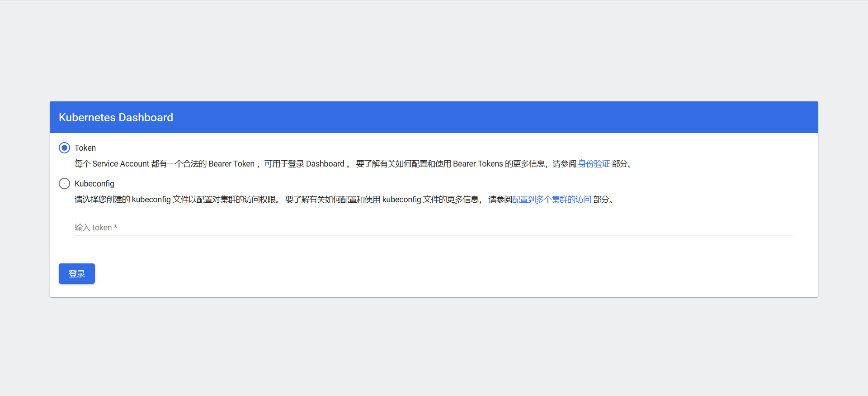Screen dimensions: 868x396
Task: Select the Kubeconfig radio button
Action: tap(65, 184)
